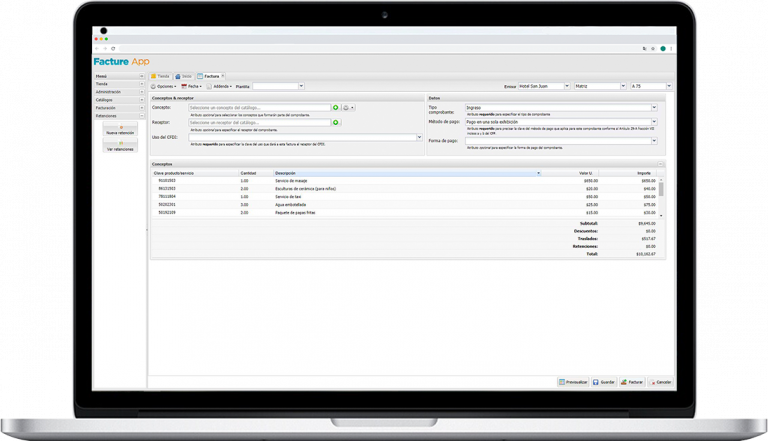768x441 pixels.
Task: Click the Ver retenciones icon button
Action: (x=119, y=146)
